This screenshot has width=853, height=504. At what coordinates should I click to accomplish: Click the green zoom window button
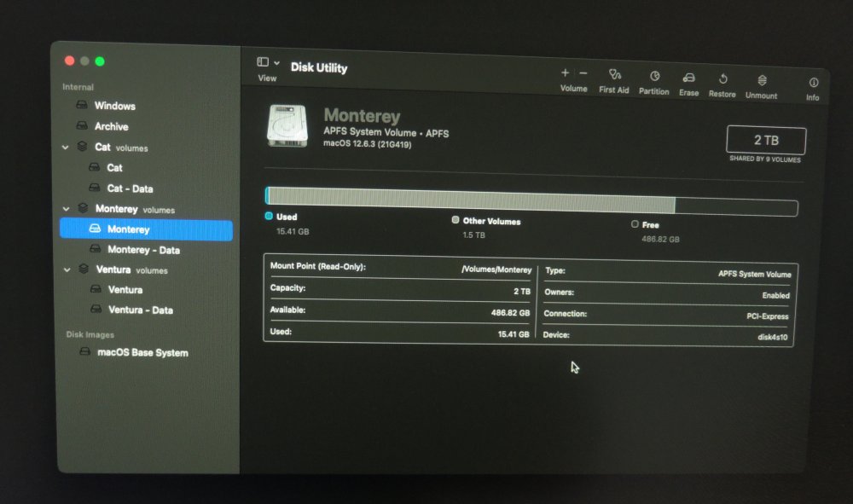click(100, 61)
